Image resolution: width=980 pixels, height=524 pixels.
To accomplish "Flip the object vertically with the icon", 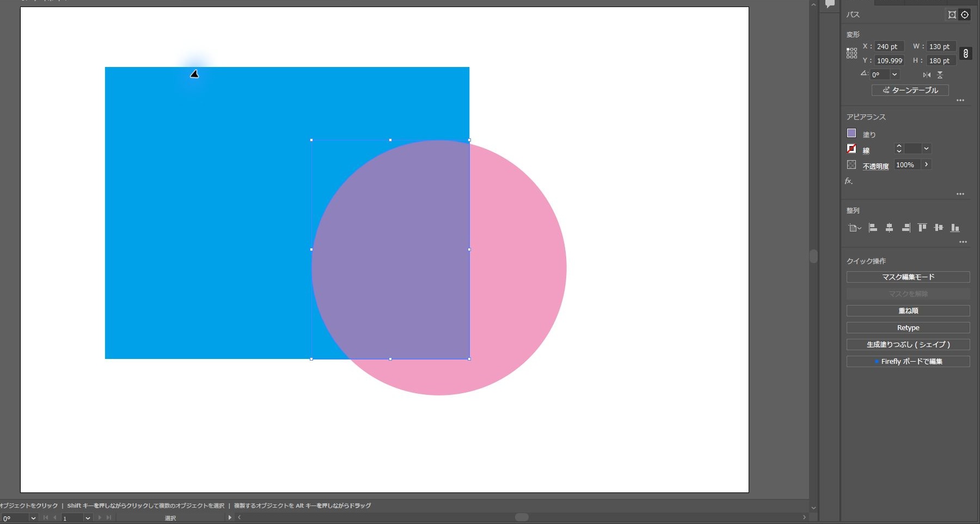I will (x=940, y=75).
